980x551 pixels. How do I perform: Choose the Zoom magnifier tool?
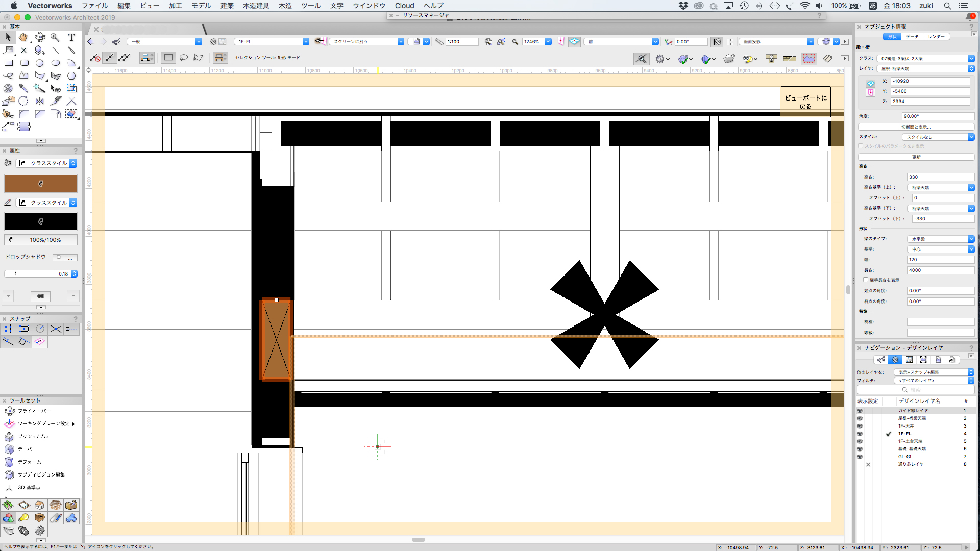point(55,37)
